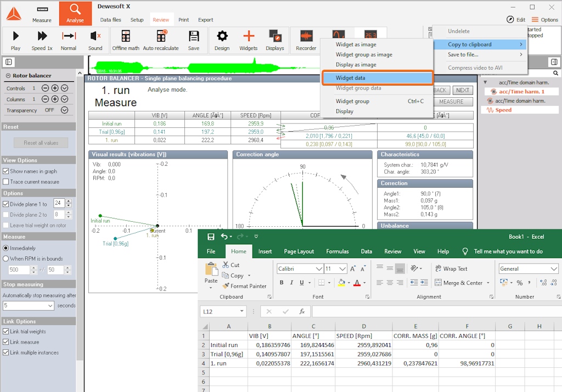Select the Recorder display
Viewport: 562px width, 392px height.
[x=306, y=40]
